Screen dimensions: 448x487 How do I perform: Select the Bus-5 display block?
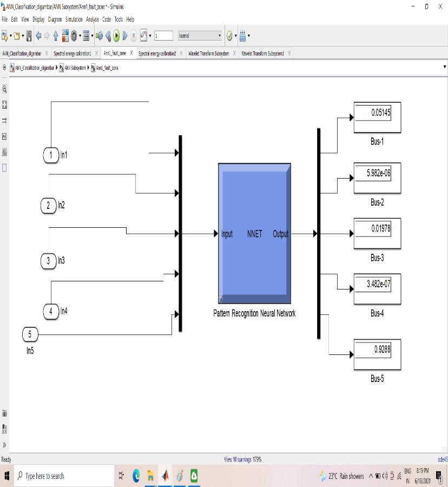pos(377,354)
